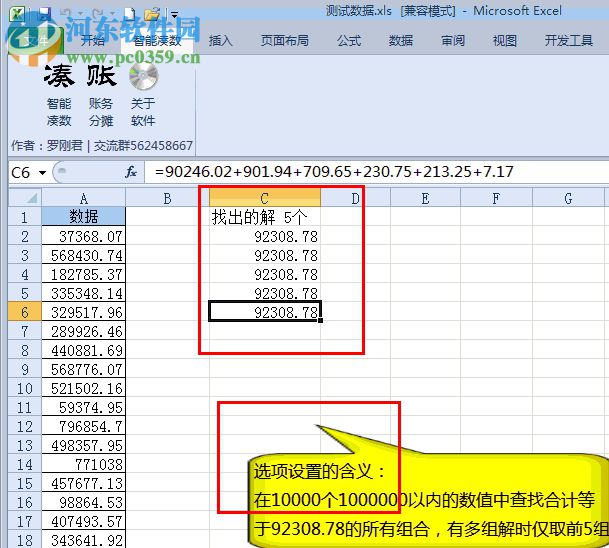Click cell with 98864.53
609x548 pixels.
tap(84, 502)
